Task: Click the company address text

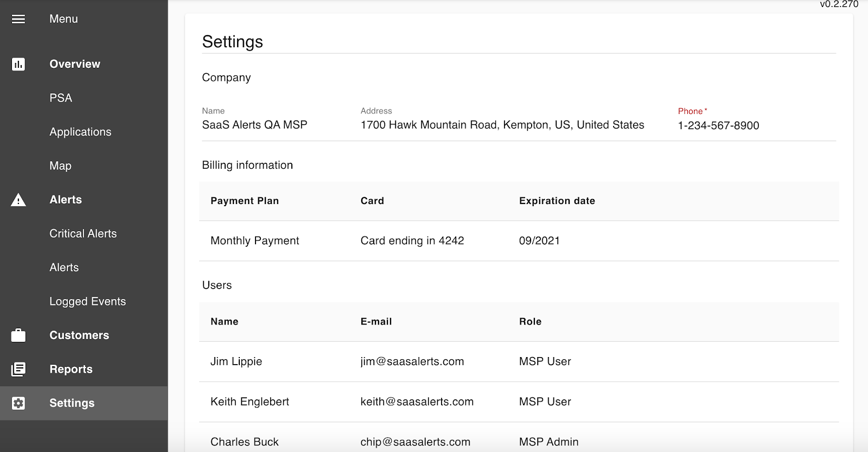Action: [x=502, y=125]
